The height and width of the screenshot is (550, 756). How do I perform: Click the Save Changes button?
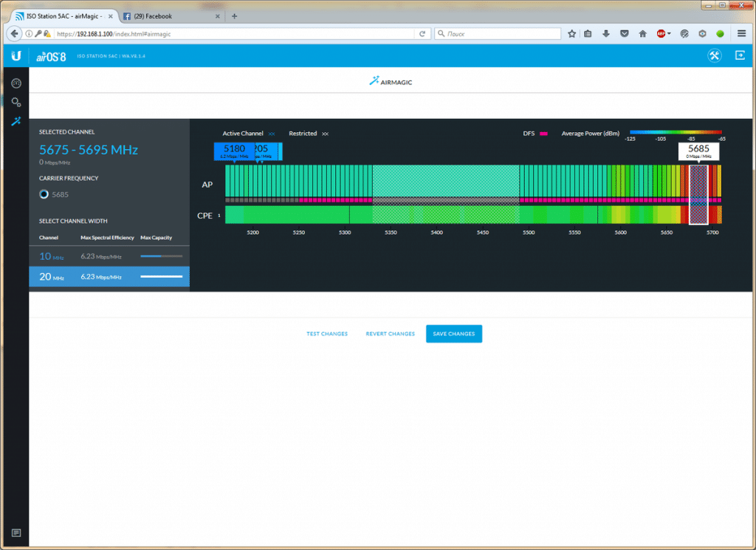[x=453, y=334]
